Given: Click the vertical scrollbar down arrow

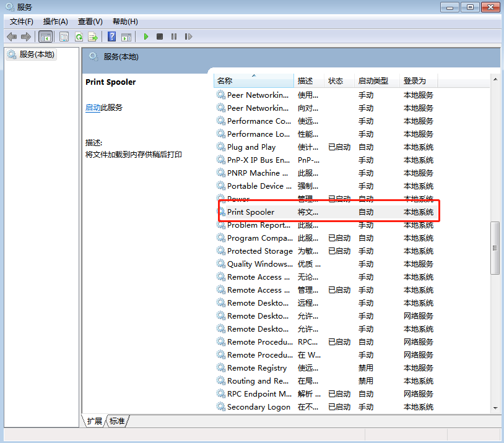Looking at the screenshot, I should point(495,408).
